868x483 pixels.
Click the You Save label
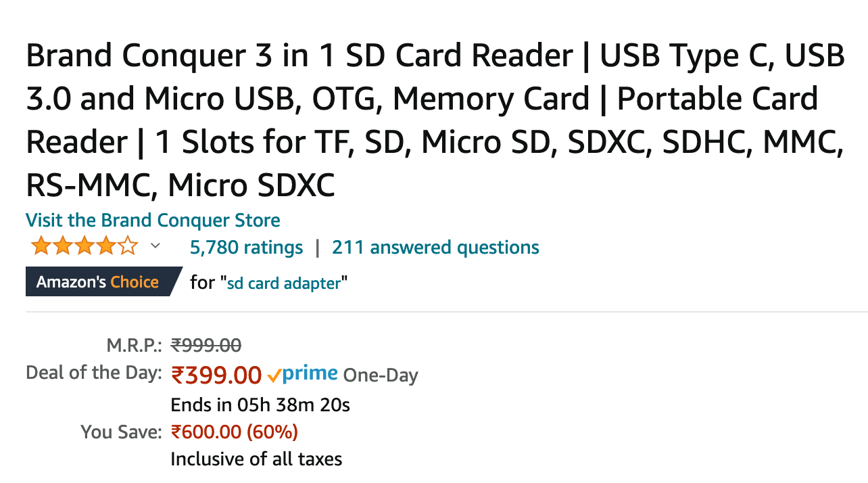pos(121,432)
